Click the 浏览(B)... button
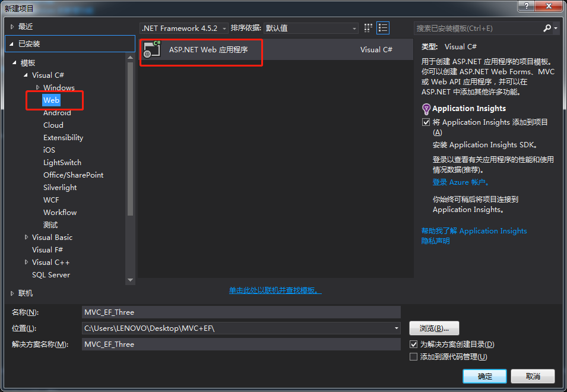Image resolution: width=567 pixels, height=392 pixels. [x=434, y=328]
